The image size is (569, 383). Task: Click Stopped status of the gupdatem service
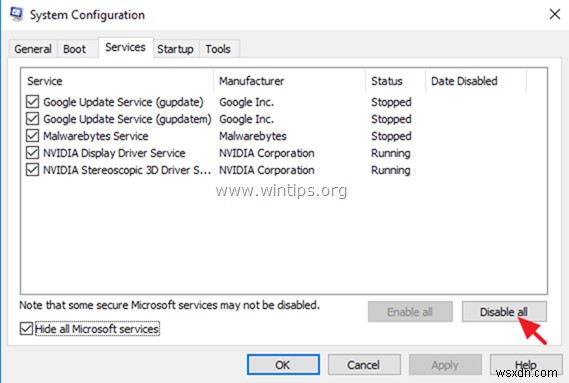[x=391, y=119]
